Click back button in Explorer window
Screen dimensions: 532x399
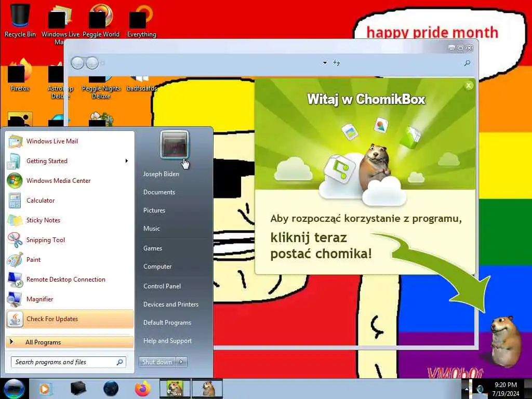click(x=77, y=63)
